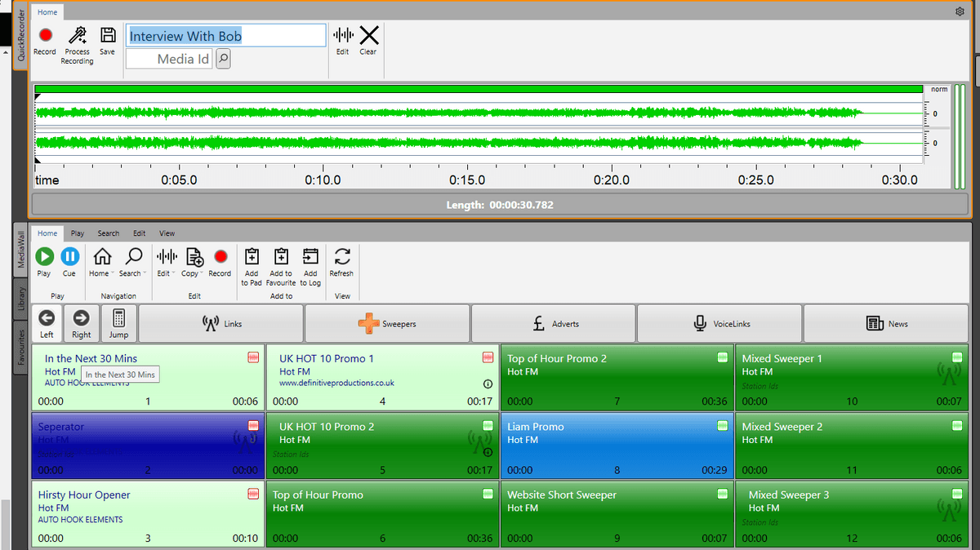980x550 pixels.
Task: Open the View ribbon tab
Action: 167,233
